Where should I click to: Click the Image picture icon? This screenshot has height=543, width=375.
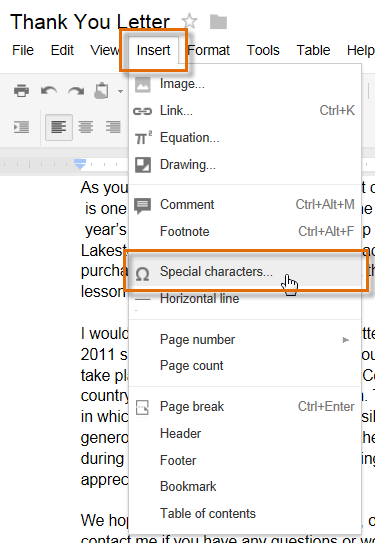point(143,84)
